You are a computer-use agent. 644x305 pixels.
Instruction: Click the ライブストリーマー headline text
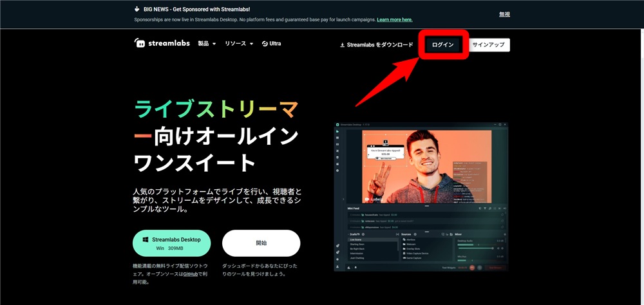pyautogui.click(x=216, y=124)
